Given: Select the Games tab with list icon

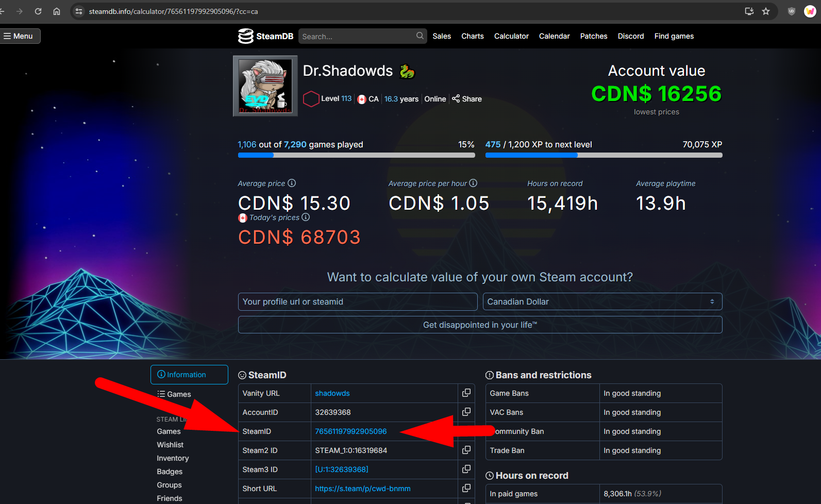Looking at the screenshot, I should pyautogui.click(x=174, y=394).
